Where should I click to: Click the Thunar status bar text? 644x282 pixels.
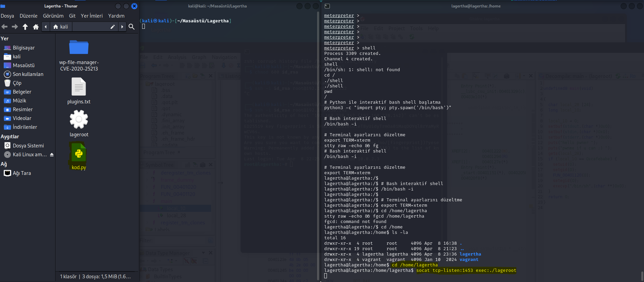tap(95, 277)
